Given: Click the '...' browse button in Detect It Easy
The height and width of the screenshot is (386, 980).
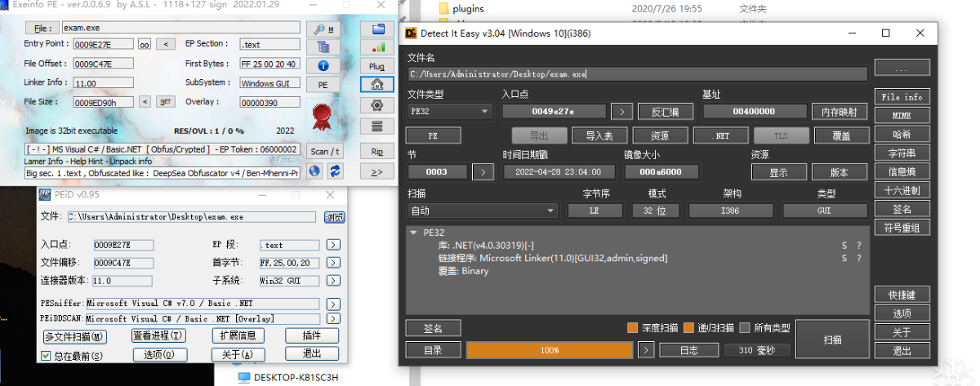Looking at the screenshot, I should (x=902, y=67).
